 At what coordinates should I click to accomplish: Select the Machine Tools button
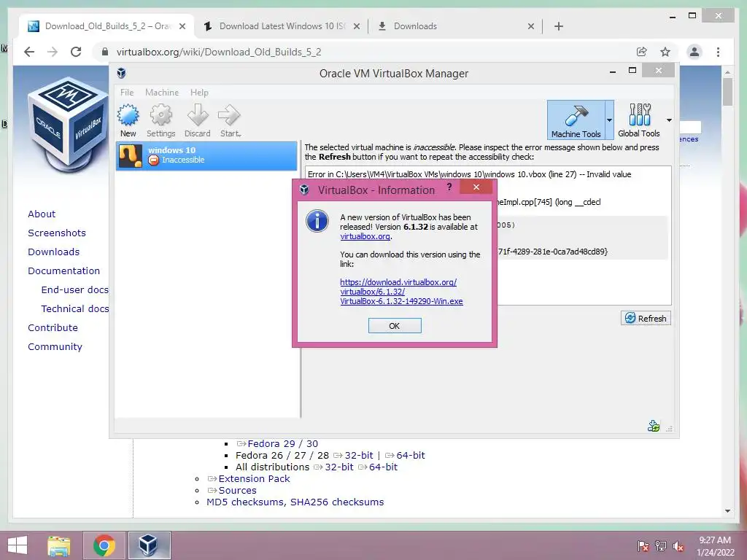pyautogui.click(x=576, y=120)
